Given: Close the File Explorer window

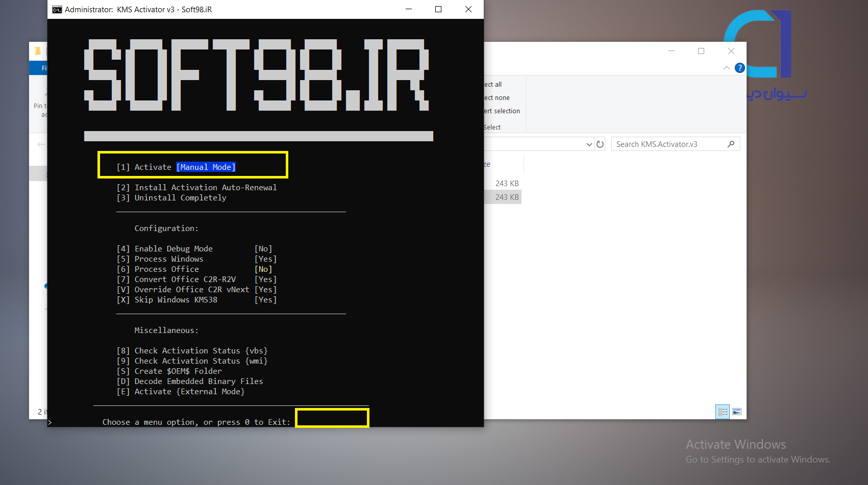Looking at the screenshot, I should click(731, 51).
